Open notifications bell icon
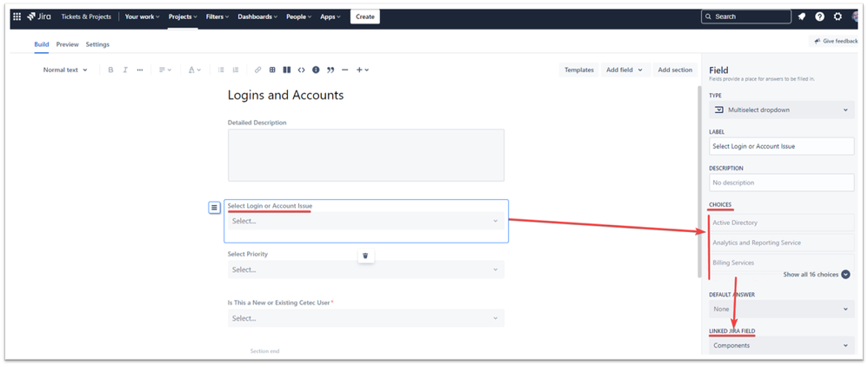Image resolution: width=868 pixels, height=366 pixels. click(802, 17)
